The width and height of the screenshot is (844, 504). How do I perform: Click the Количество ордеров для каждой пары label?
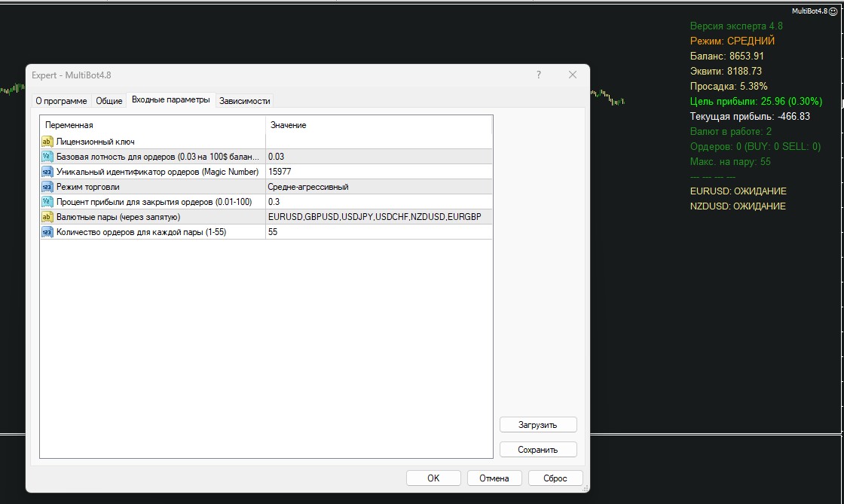[141, 232]
